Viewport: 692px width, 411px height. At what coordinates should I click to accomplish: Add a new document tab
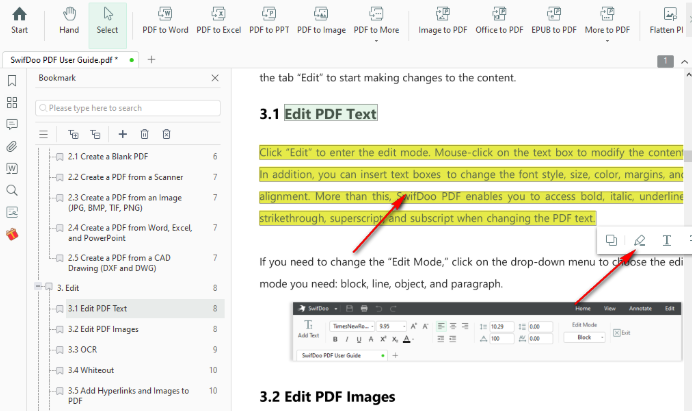click(151, 60)
